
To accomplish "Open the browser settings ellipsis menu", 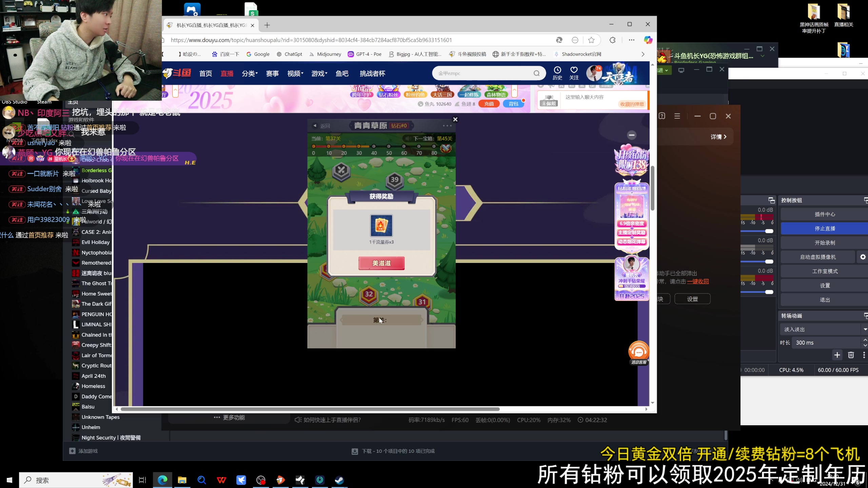I will click(x=631, y=40).
